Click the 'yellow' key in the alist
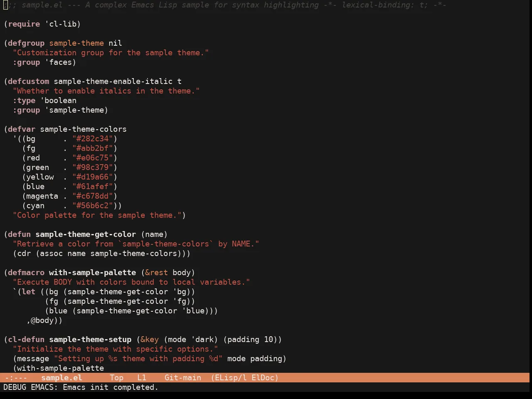 tap(40, 177)
